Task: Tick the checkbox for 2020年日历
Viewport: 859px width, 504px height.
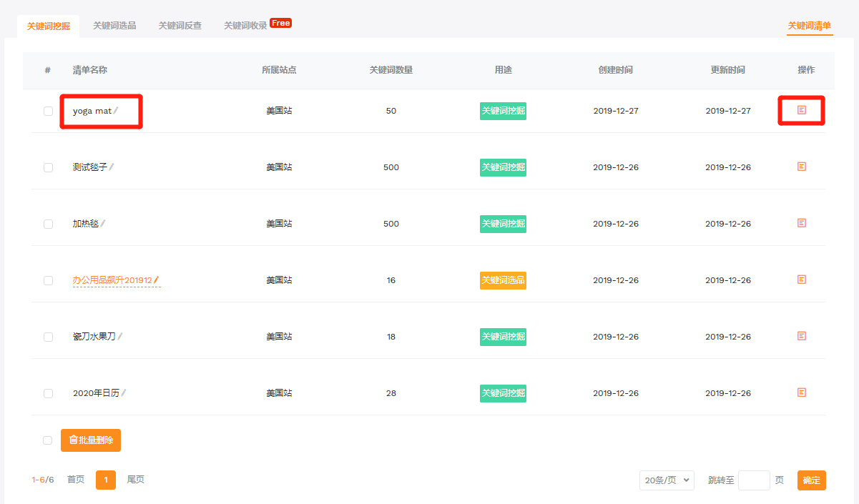Action: click(48, 393)
